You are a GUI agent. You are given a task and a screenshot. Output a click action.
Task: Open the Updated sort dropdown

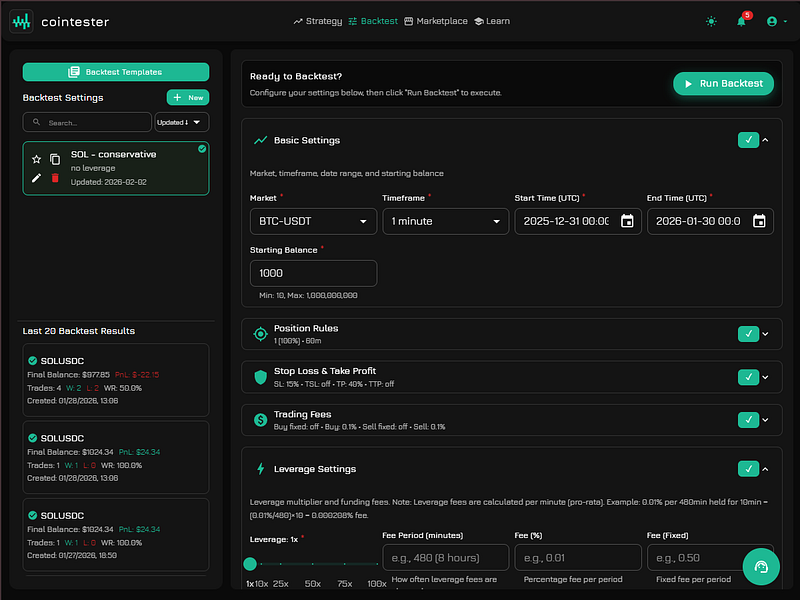(x=182, y=122)
